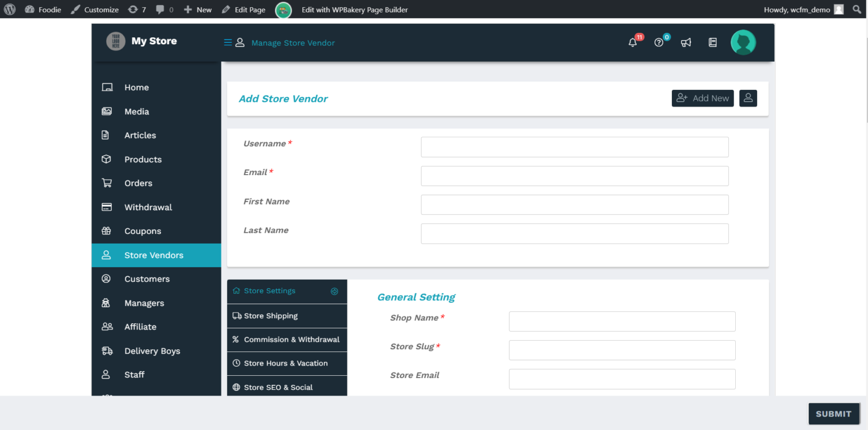Open Affiliate in the sidebar
This screenshot has height=430, width=868.
coord(157,327)
